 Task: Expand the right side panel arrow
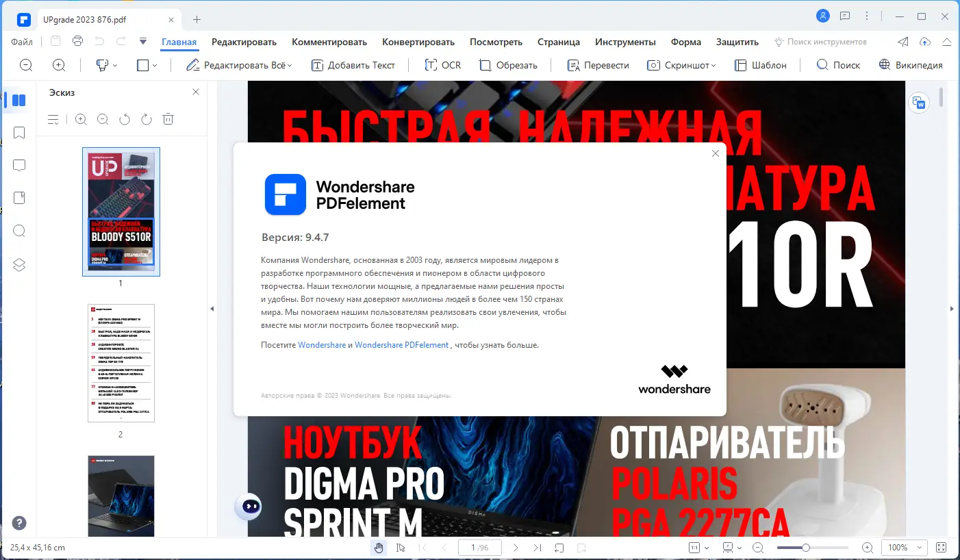[952, 309]
